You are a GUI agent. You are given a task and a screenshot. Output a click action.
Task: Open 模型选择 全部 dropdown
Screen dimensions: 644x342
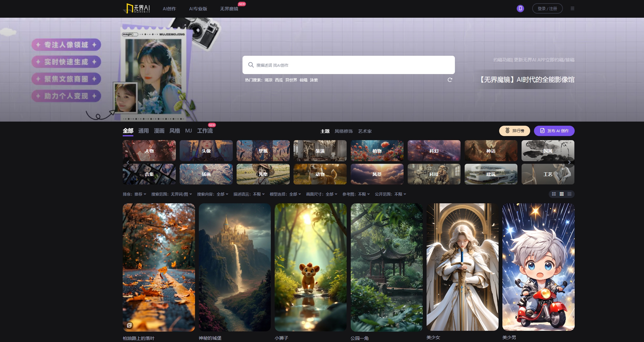285,194
